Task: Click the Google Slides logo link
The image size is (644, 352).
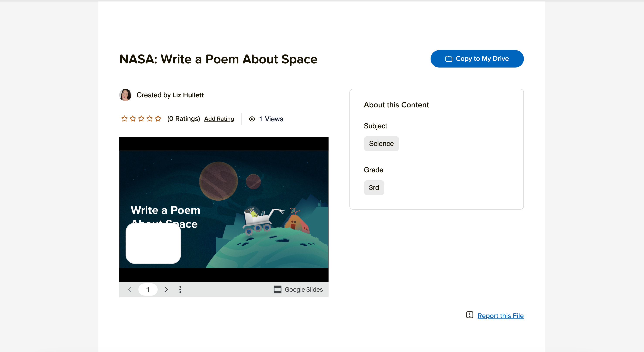Action: coord(298,289)
